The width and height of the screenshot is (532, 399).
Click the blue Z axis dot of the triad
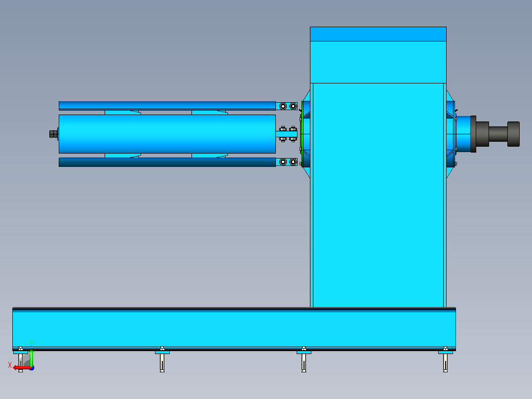pyautogui.click(x=32, y=368)
